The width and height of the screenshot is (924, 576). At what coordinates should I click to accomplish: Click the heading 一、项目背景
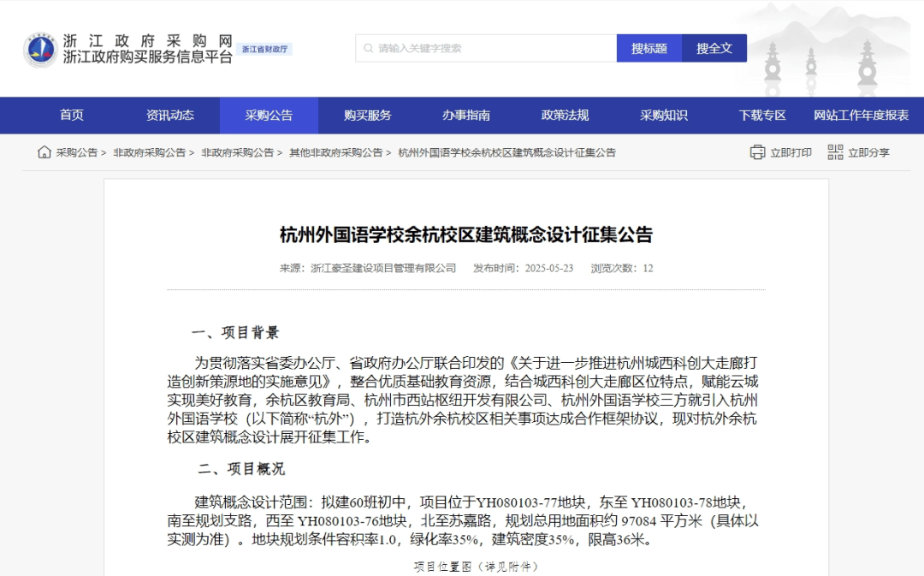[235, 333]
